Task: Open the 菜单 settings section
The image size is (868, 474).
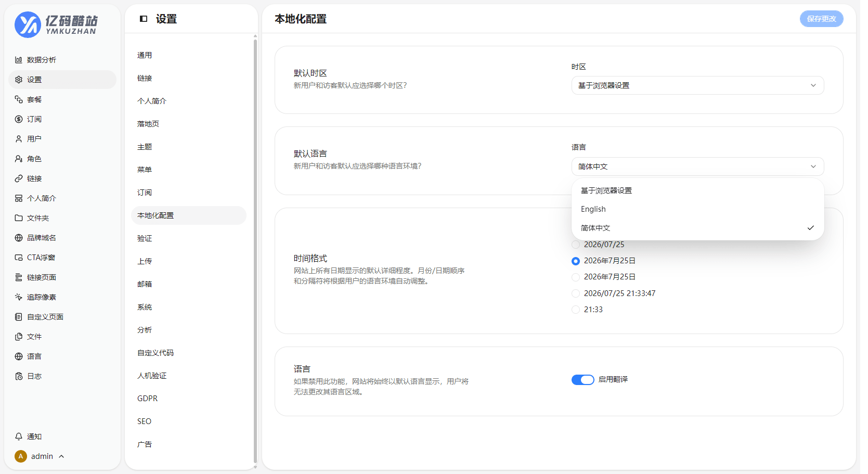Action: pos(189,170)
